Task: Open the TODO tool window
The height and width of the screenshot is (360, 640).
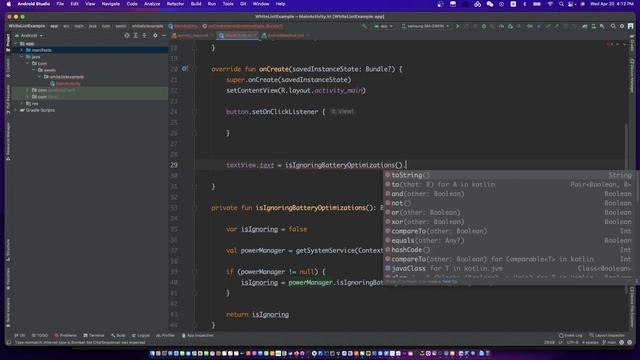Action: (40, 336)
